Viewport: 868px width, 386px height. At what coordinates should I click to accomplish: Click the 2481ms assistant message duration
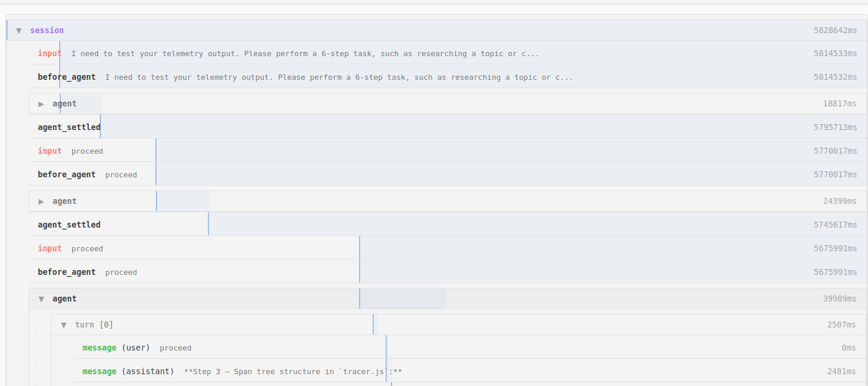click(x=841, y=371)
